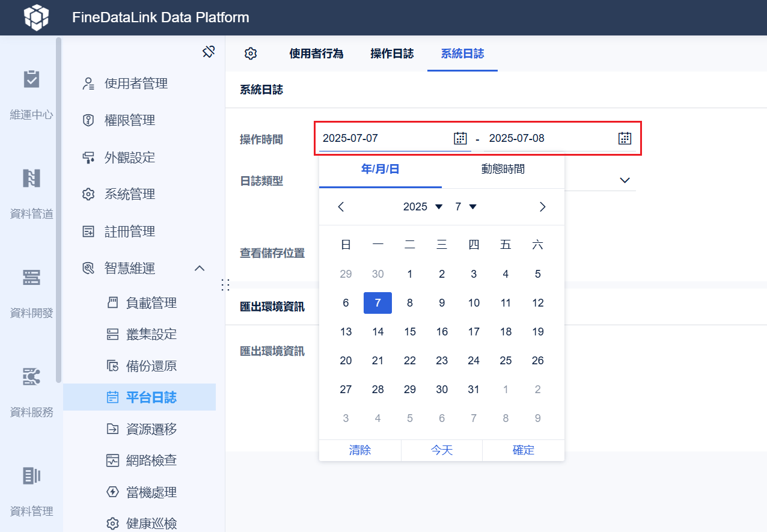Click the FineDataLink logo icon

coord(36,17)
